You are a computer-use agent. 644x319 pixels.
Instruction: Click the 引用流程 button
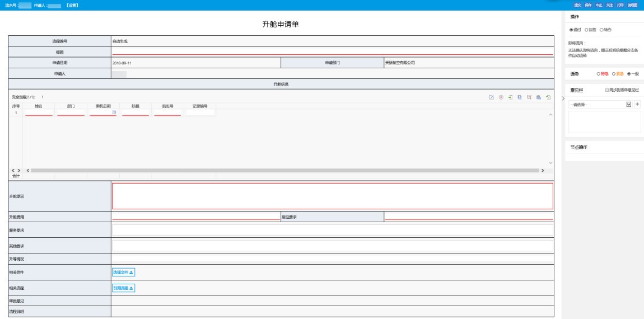pos(123,288)
